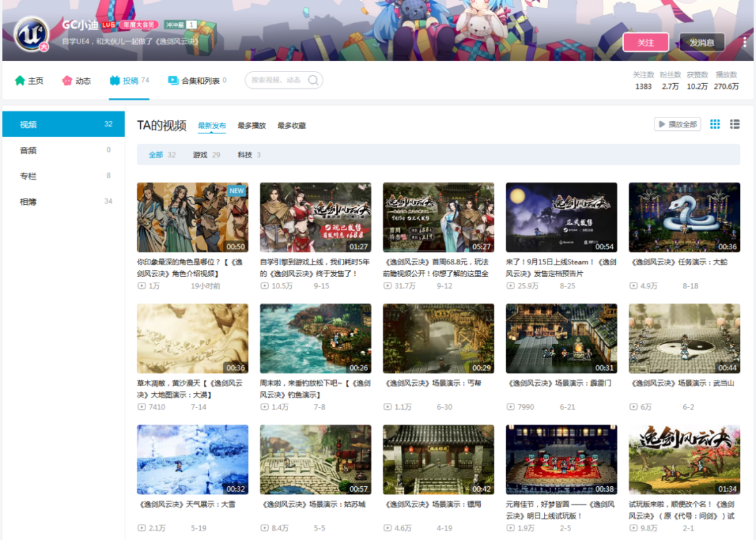
Task: Click the UE4 profile avatar
Action: coord(31,34)
